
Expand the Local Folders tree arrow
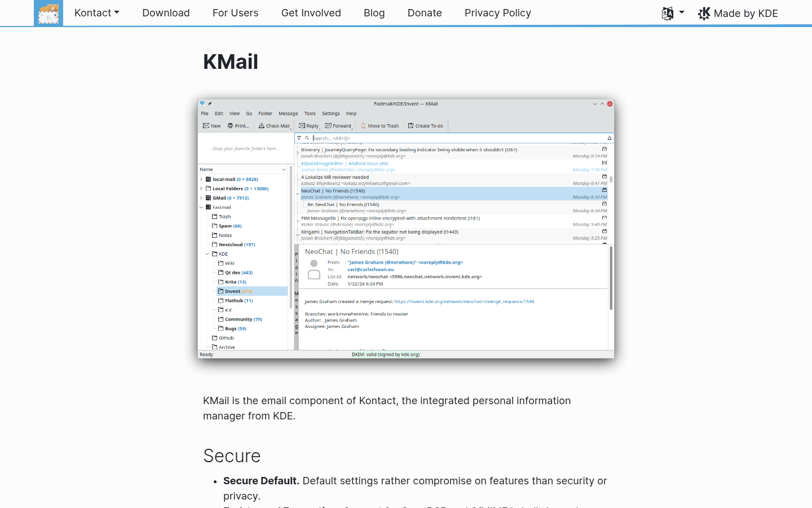coord(201,189)
